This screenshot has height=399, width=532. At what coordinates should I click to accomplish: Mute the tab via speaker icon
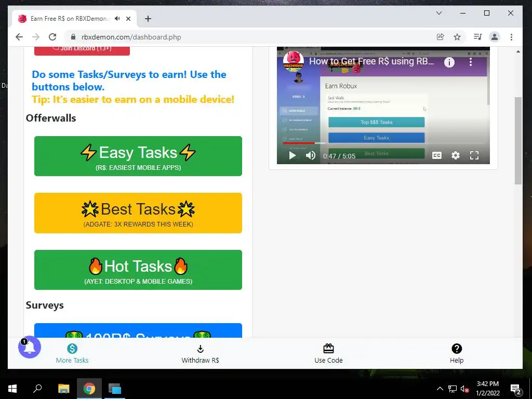pyautogui.click(x=117, y=18)
